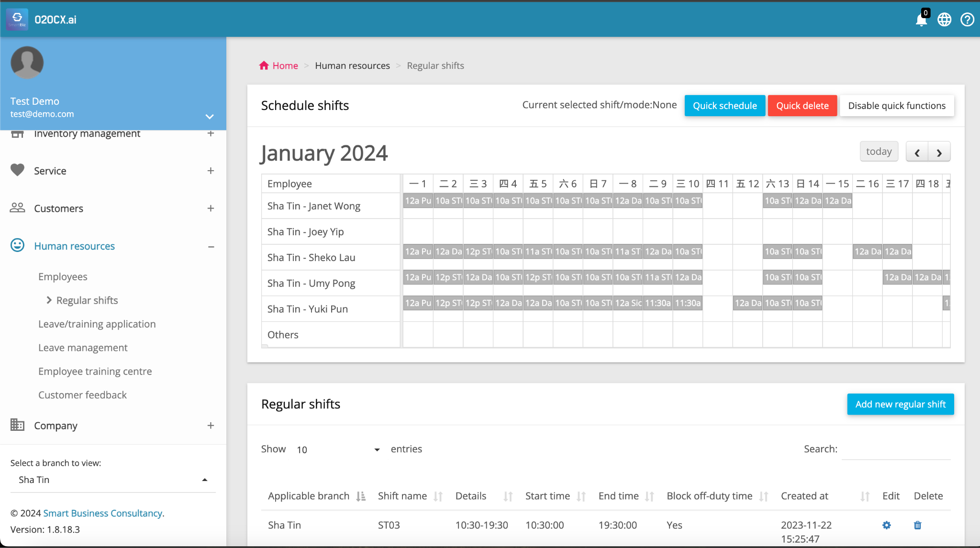Click the Home icon in the breadcrumb
980x548 pixels.
(264, 65)
